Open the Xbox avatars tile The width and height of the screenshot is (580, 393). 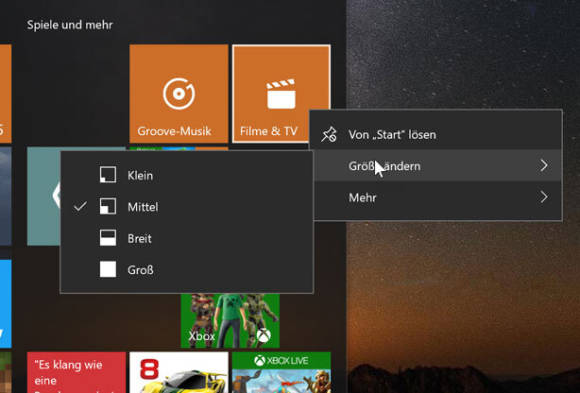coord(230,321)
